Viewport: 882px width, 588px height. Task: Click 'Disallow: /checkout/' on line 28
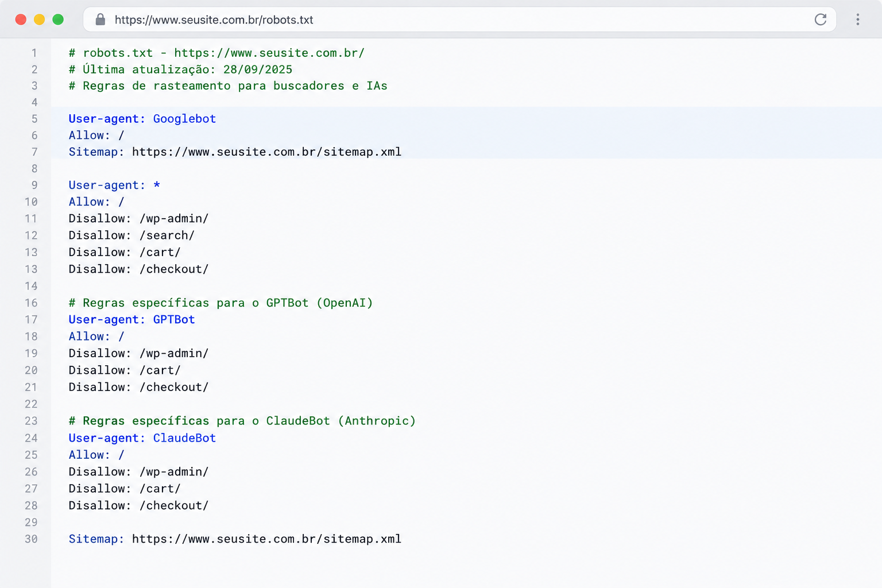pos(138,505)
